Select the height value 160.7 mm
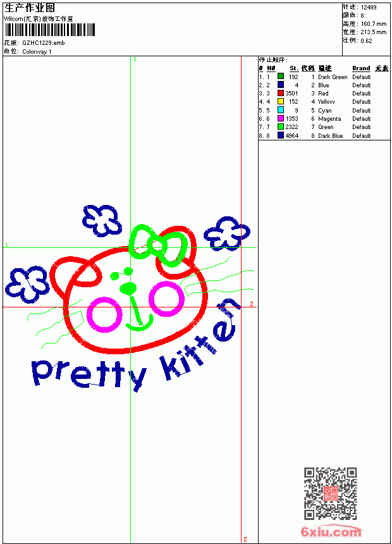 click(x=374, y=24)
